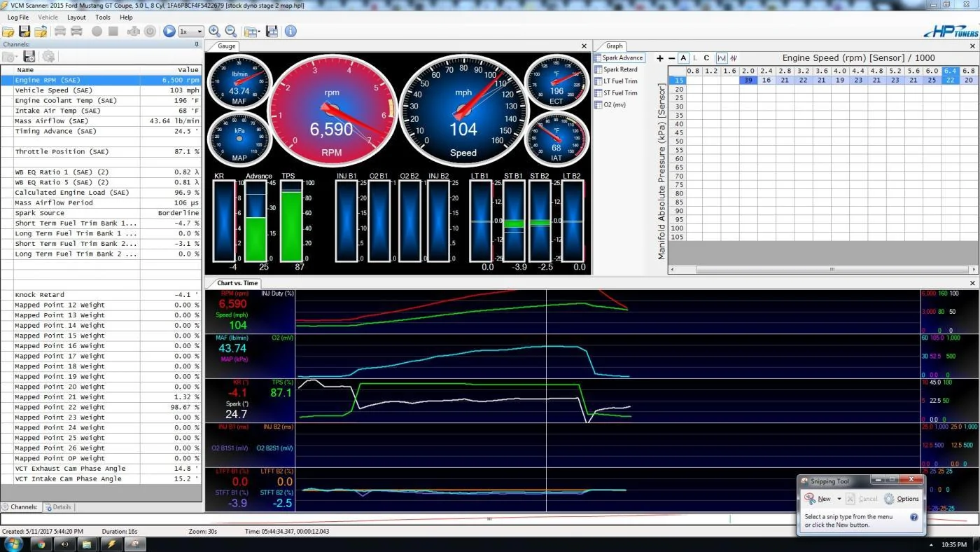Click the grayed power icon in toolbar
The image size is (980, 552).
pos(150,32)
